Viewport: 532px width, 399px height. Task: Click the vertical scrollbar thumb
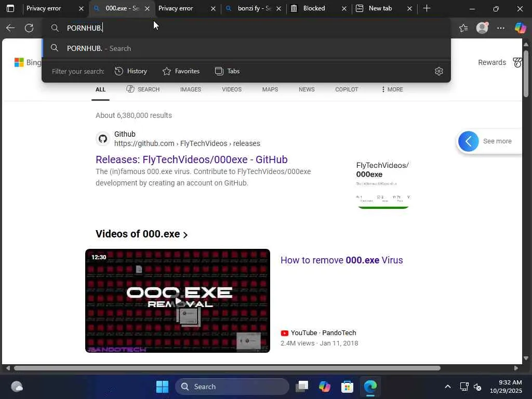coord(526,73)
